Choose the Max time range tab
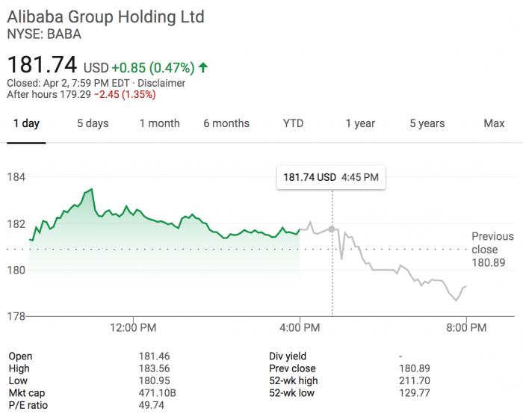The width and height of the screenshot is (523, 420). [x=494, y=123]
